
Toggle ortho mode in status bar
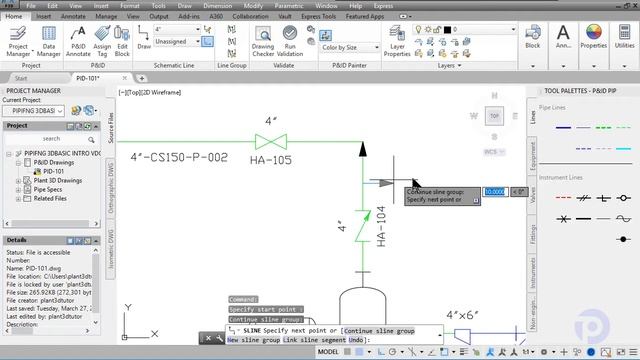point(381,352)
